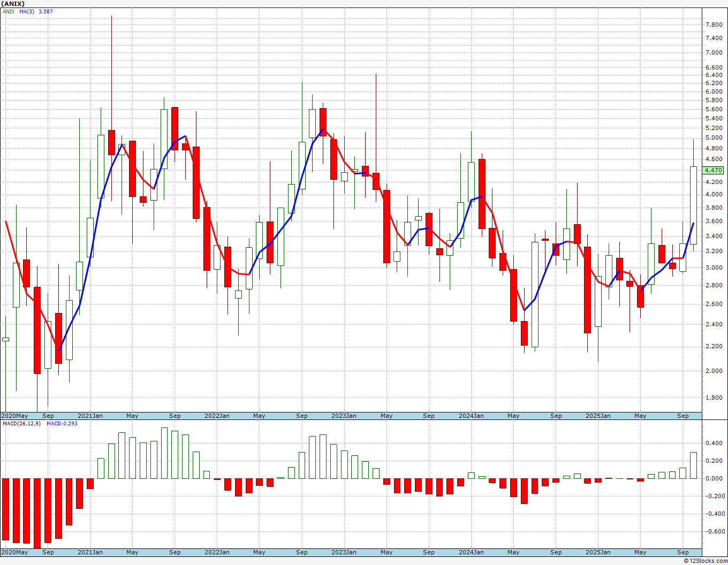The height and width of the screenshot is (565, 728).
Task: Click the 5.400 price axis label
Action: click(x=714, y=118)
